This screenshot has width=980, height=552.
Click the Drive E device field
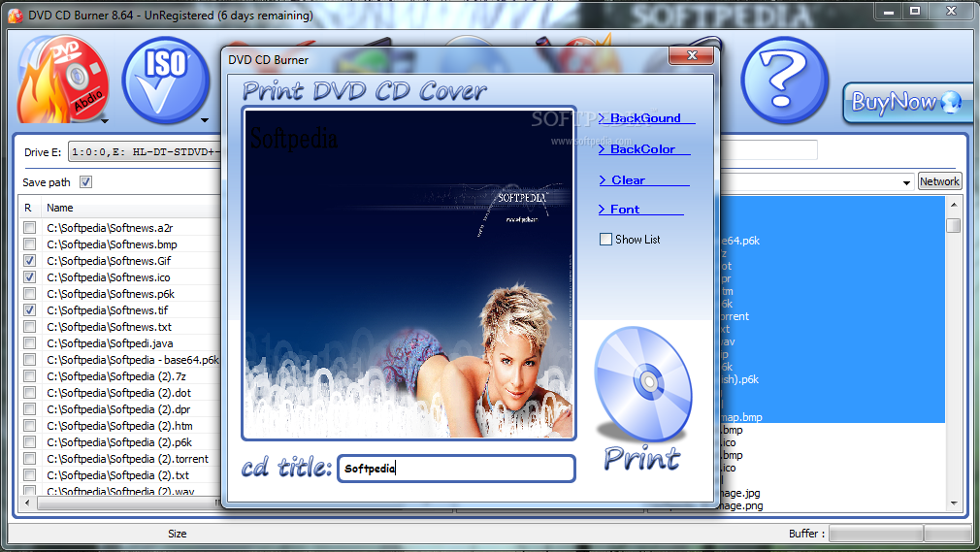[x=145, y=152]
